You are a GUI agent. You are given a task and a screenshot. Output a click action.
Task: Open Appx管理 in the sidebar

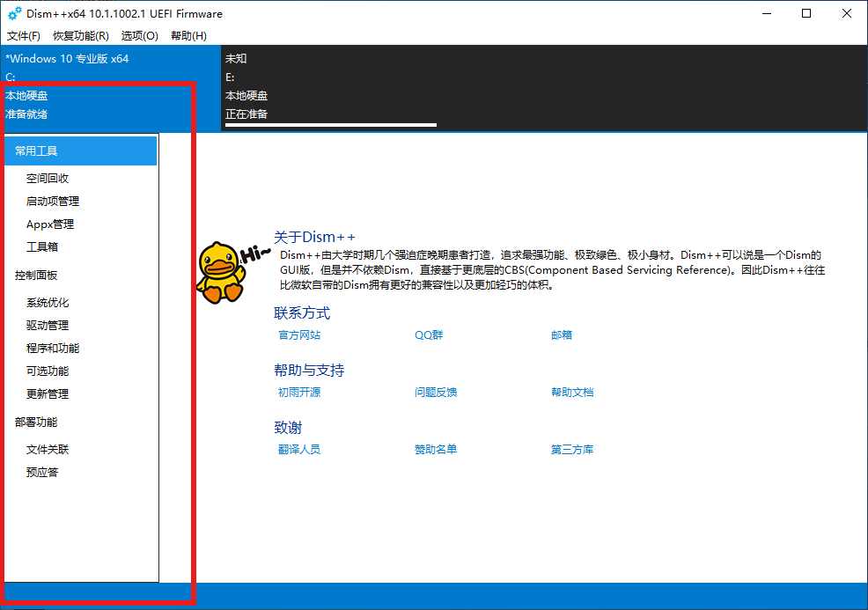coord(50,224)
